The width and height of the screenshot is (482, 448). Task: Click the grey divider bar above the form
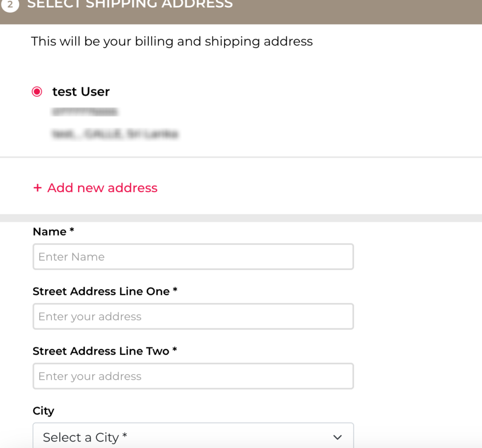point(241,218)
